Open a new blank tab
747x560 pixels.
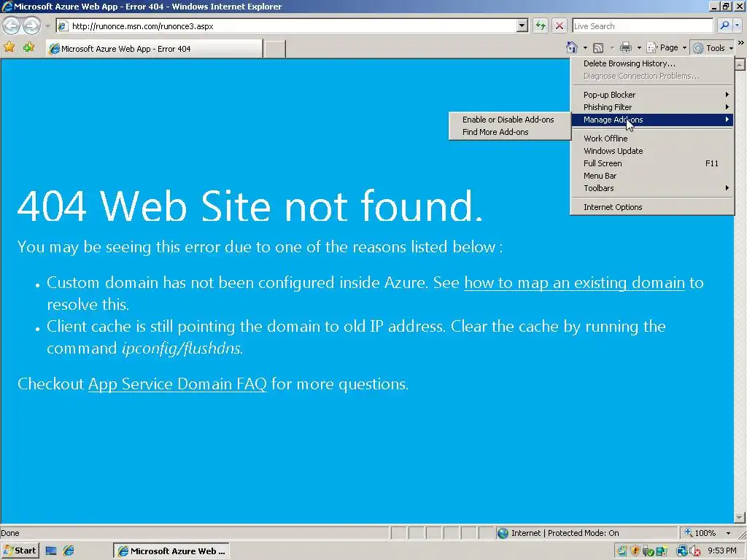(x=275, y=49)
